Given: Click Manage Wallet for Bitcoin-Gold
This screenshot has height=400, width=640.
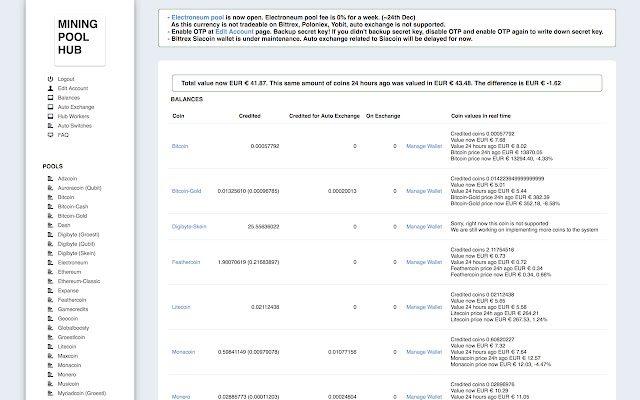Looking at the screenshot, I should point(424,191).
